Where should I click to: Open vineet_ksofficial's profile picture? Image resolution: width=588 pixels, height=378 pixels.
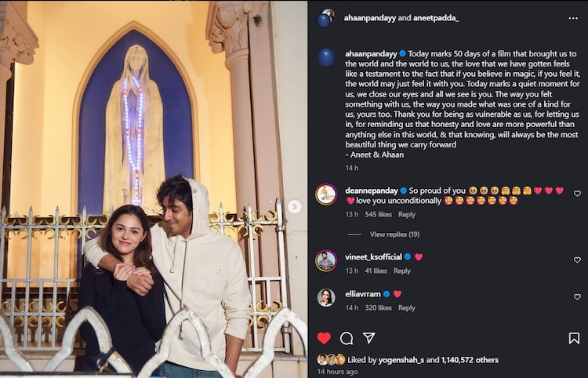pos(326,260)
